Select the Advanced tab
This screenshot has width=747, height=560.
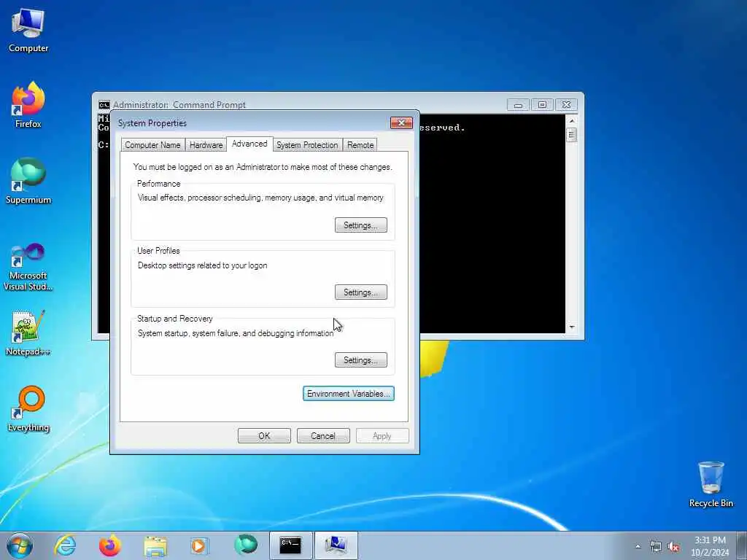click(x=249, y=144)
